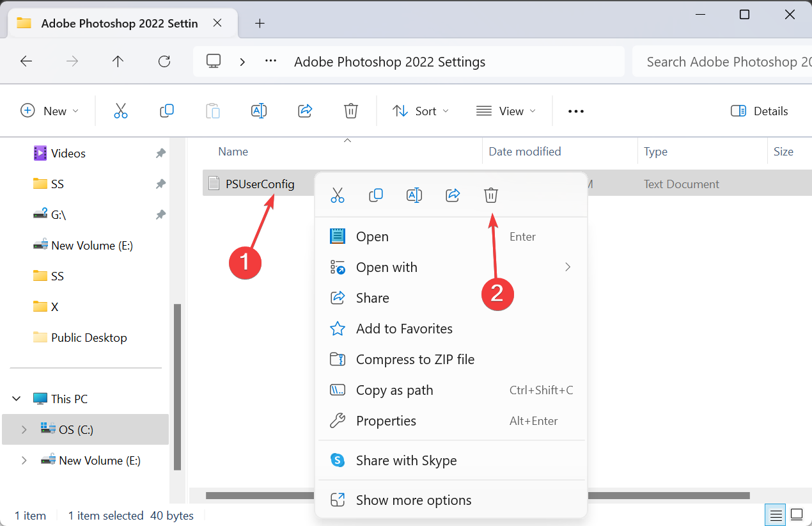Click the Text Document type cell
Viewport: 812px width, 526px height.
click(682, 184)
